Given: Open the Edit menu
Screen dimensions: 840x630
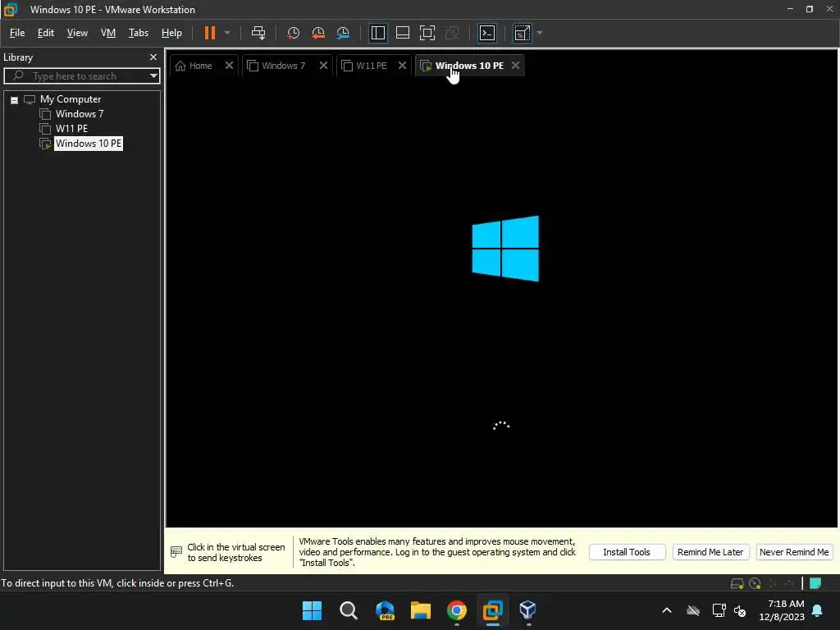Looking at the screenshot, I should (x=46, y=33).
